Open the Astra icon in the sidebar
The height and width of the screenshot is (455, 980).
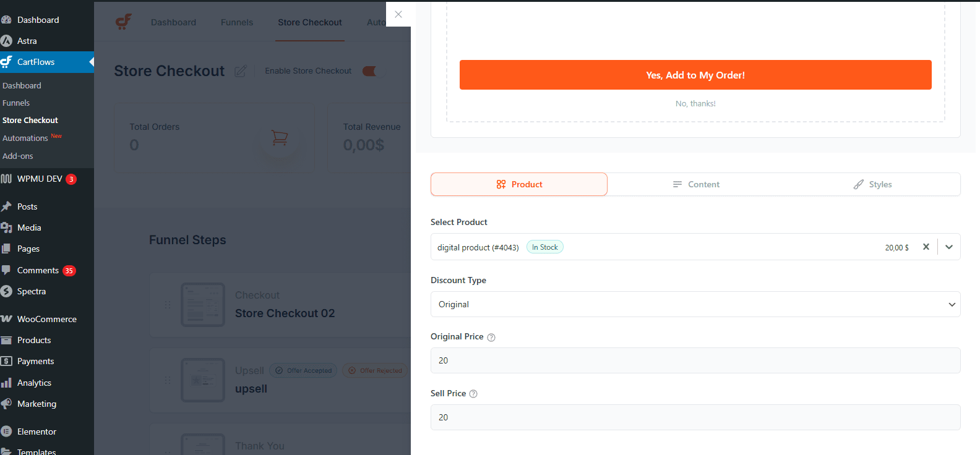[x=6, y=41]
